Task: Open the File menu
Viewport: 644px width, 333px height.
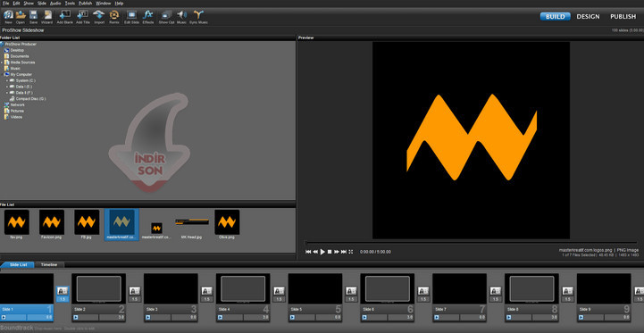Action: (5, 3)
